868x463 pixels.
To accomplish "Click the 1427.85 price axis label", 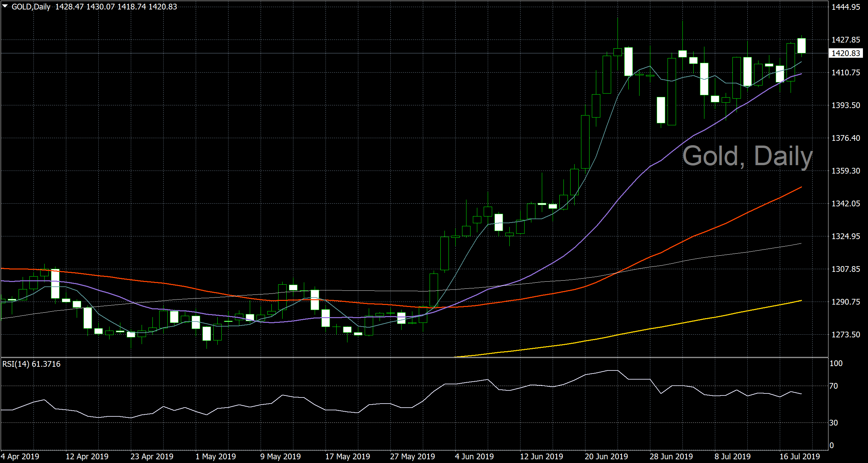I will [846, 40].
